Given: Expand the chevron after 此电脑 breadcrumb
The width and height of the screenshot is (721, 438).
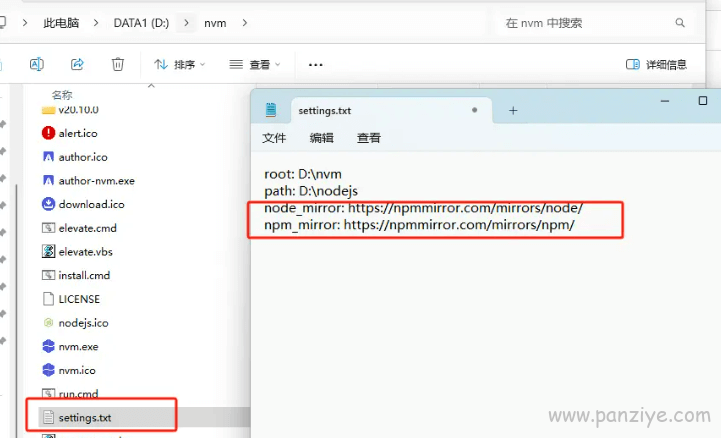Looking at the screenshot, I should point(96,23).
